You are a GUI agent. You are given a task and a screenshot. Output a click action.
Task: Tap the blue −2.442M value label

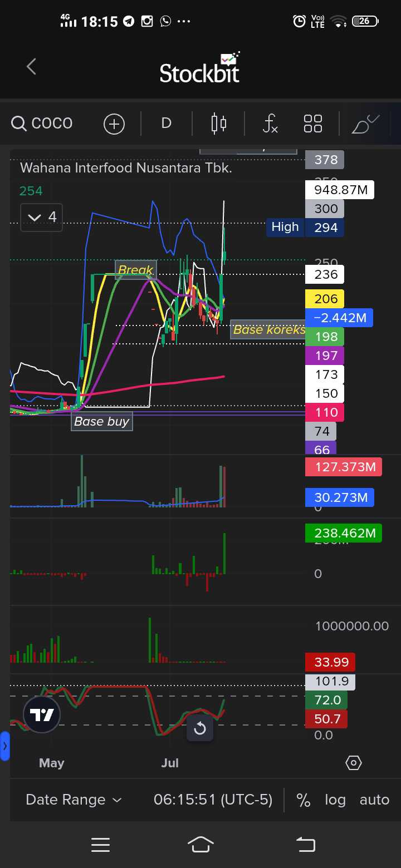339,318
